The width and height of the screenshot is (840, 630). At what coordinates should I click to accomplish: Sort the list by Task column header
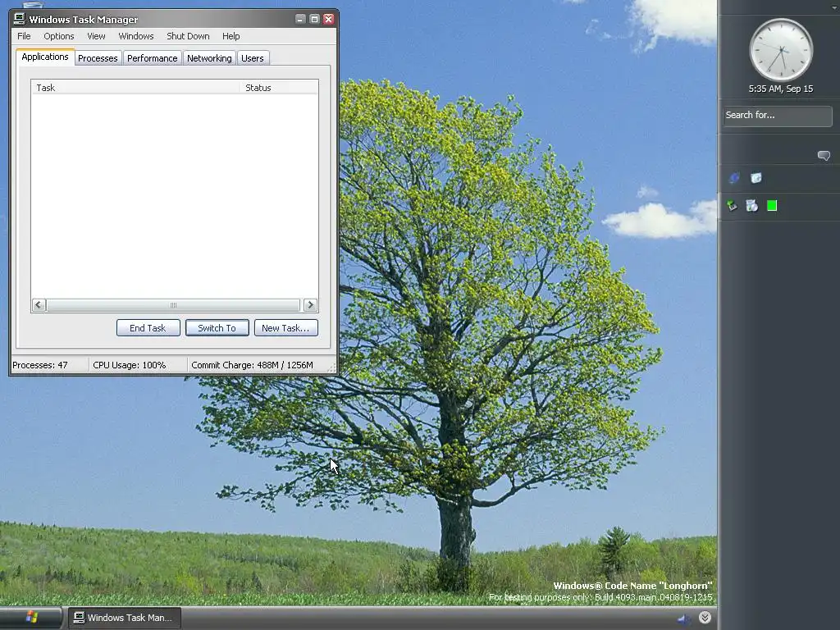(136, 87)
